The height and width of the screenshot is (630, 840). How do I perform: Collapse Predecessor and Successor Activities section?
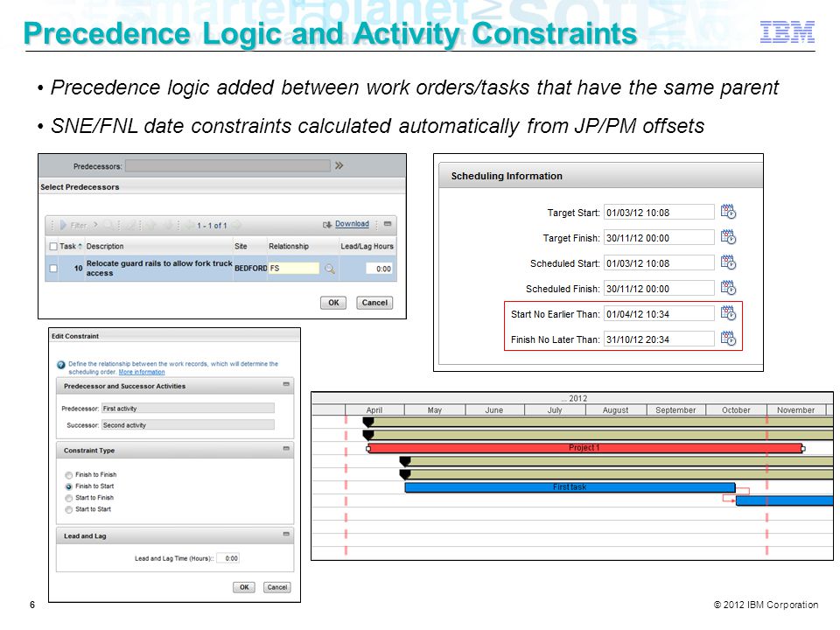coord(286,384)
